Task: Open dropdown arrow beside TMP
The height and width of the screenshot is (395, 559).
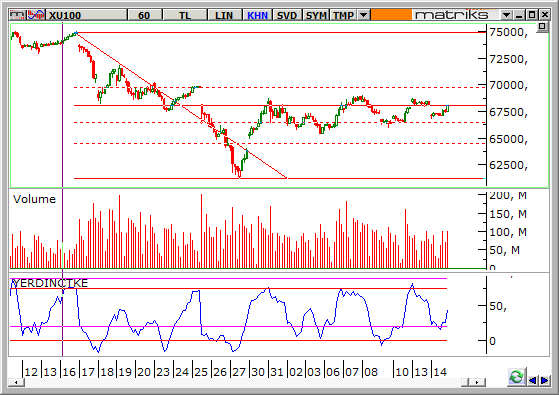Action: [x=363, y=15]
